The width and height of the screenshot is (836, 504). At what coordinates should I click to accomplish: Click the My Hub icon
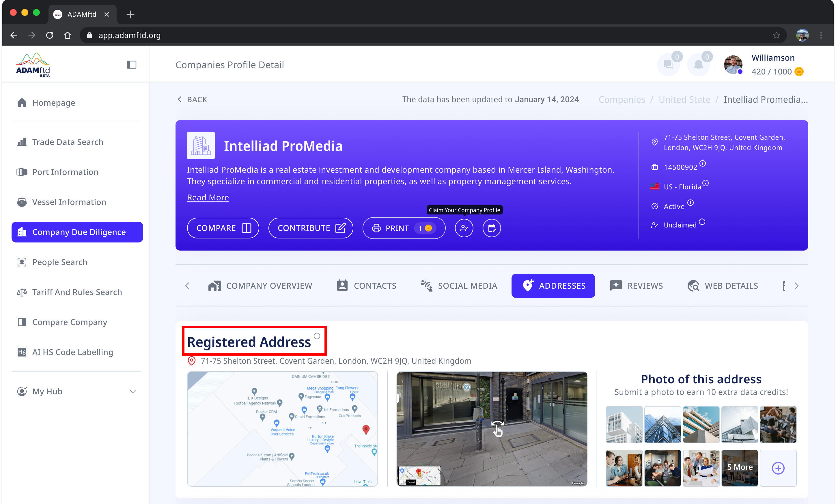[22, 391]
